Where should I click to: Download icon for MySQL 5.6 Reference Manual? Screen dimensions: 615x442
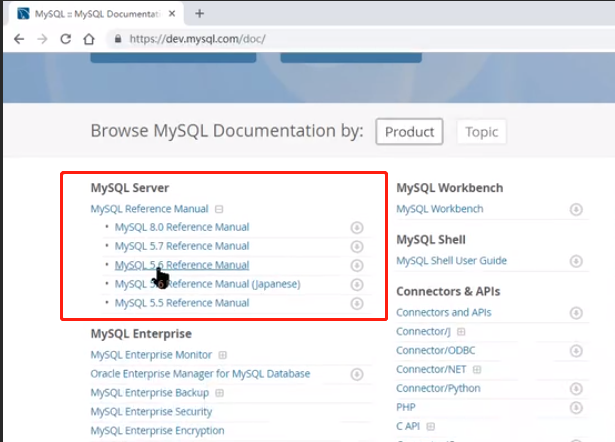tap(357, 266)
